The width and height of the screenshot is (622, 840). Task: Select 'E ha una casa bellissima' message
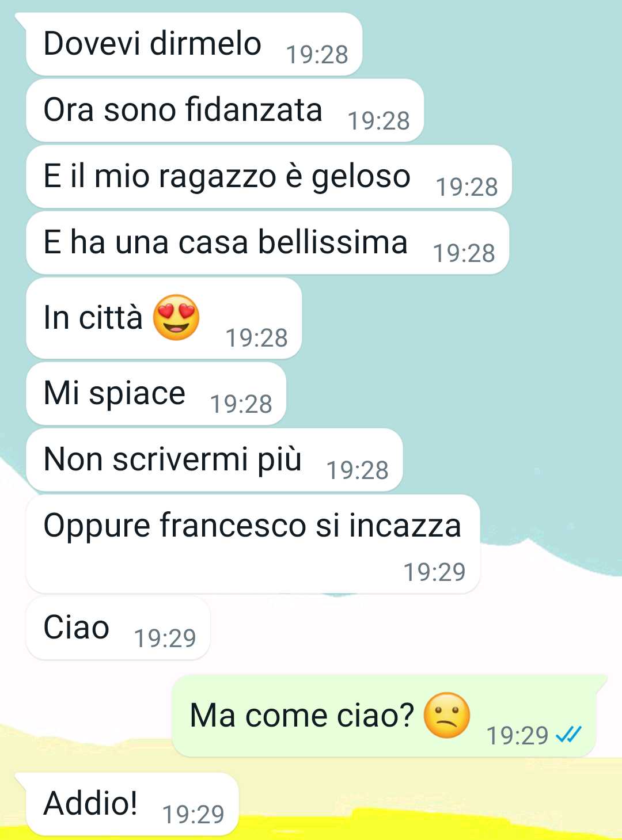point(268,243)
